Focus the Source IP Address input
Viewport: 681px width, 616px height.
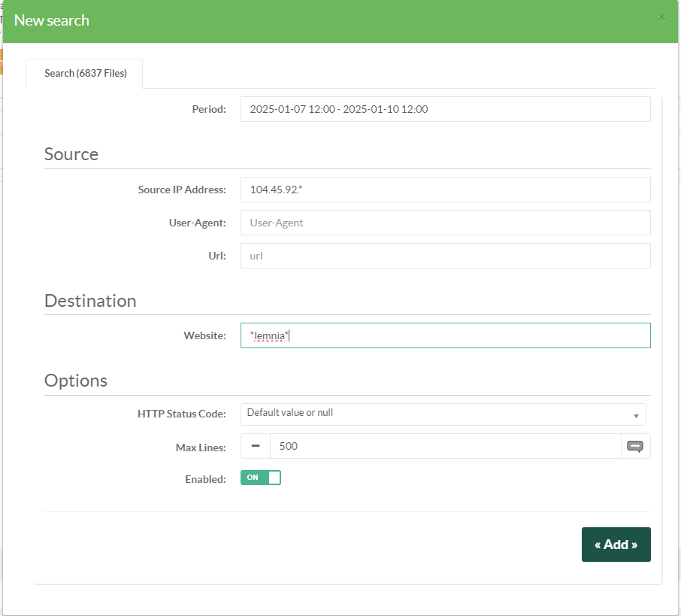click(x=445, y=190)
